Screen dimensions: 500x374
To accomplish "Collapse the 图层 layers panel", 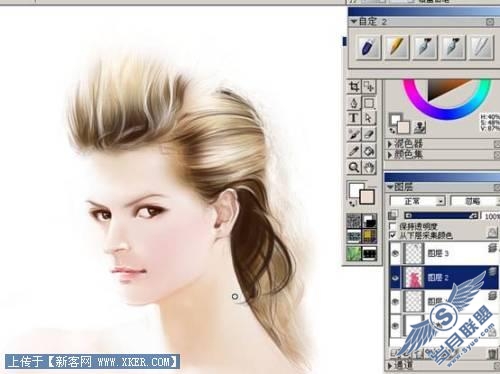I will click(x=390, y=187).
